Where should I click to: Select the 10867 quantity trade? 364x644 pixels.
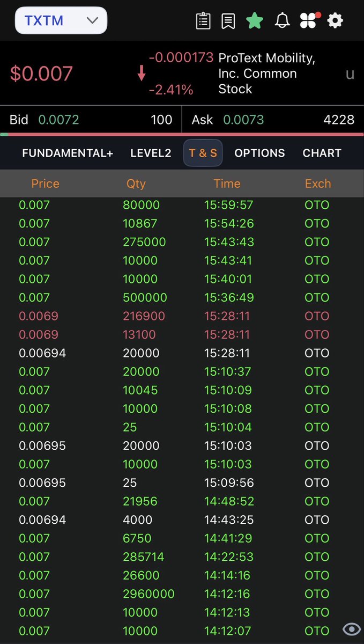[x=182, y=223]
